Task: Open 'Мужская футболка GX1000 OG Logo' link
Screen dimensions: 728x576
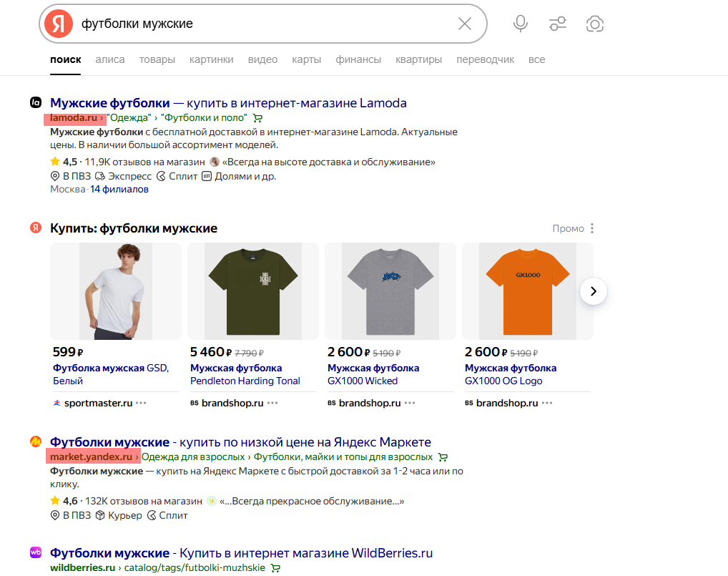Action: point(511,374)
